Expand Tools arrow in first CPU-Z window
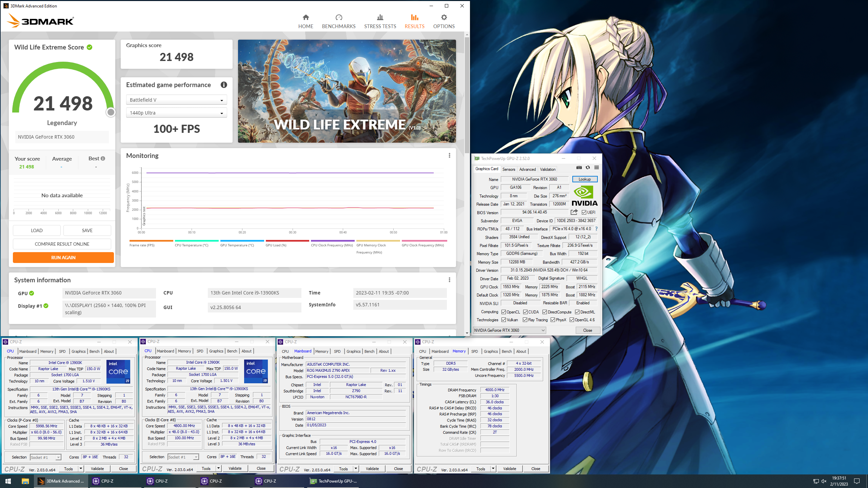The image size is (868, 488). click(x=81, y=469)
